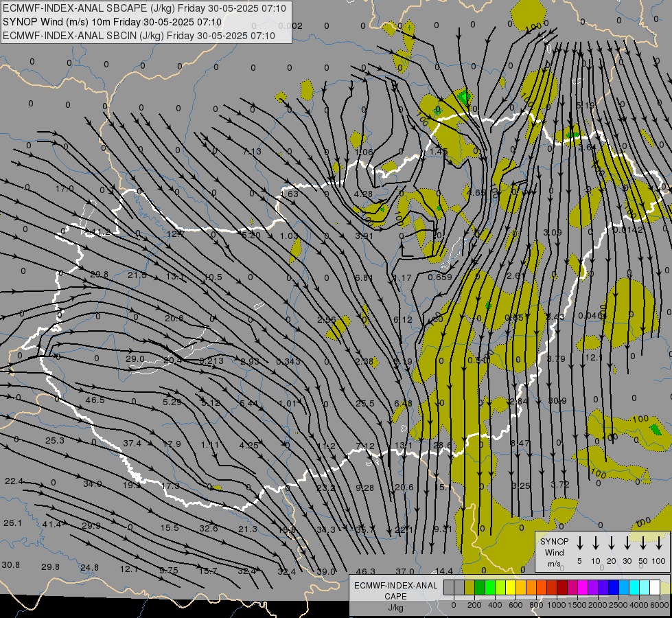This screenshot has height=618, width=672.
Task: Click the map value 37.4
Action: (x=132, y=443)
